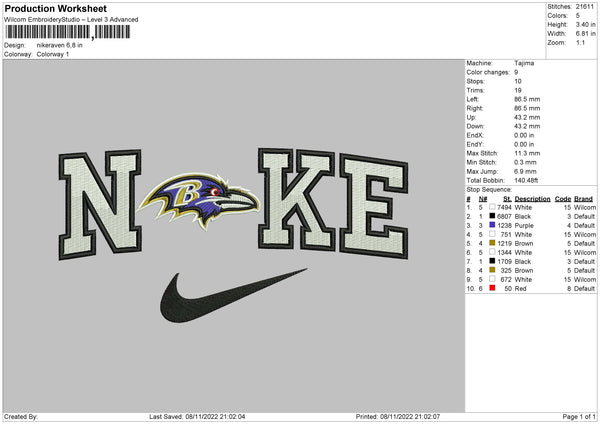Click the Code column header

coord(562,199)
